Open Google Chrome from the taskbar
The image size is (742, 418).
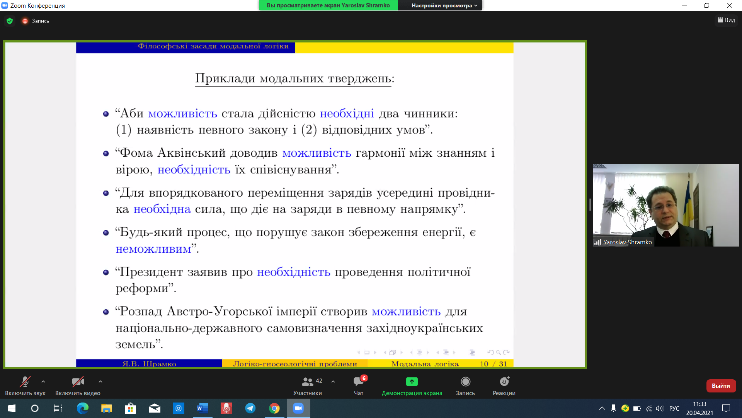pos(274,409)
